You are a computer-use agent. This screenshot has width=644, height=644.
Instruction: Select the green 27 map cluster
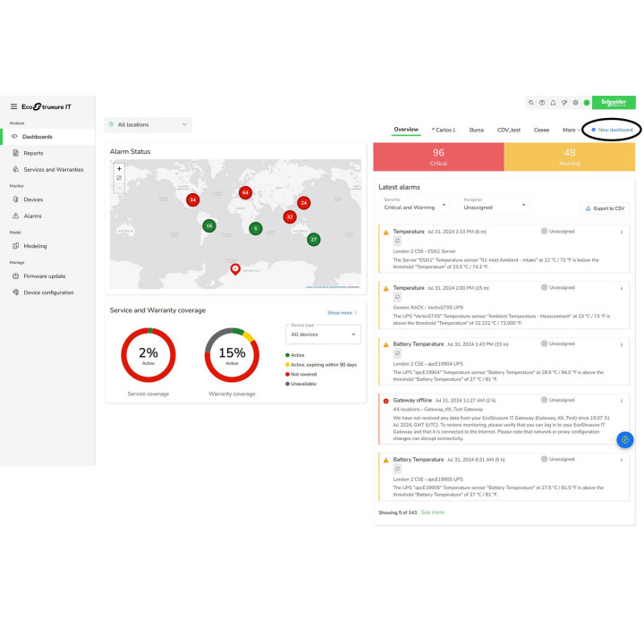[313, 240]
